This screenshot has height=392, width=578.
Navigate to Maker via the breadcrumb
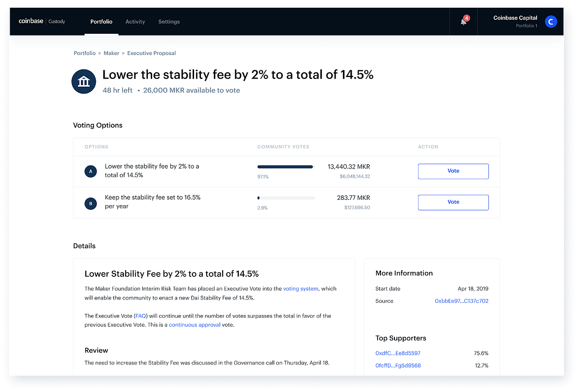[x=111, y=53]
